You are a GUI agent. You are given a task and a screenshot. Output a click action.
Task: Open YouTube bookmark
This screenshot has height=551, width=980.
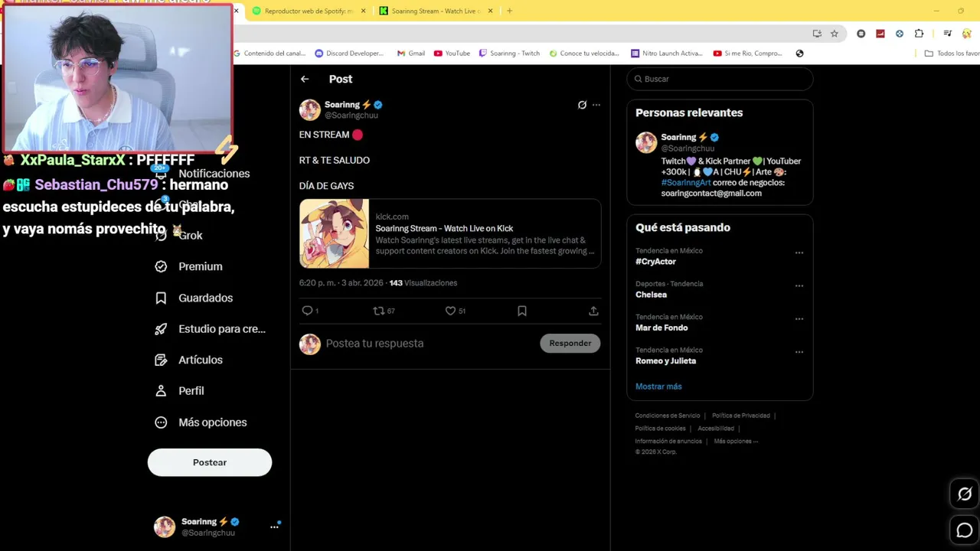452,54
